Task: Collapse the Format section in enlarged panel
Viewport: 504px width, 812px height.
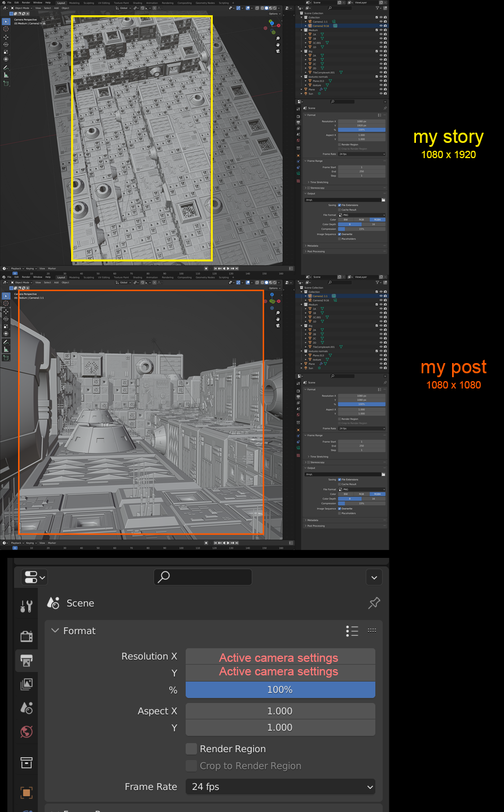Action: 55,631
